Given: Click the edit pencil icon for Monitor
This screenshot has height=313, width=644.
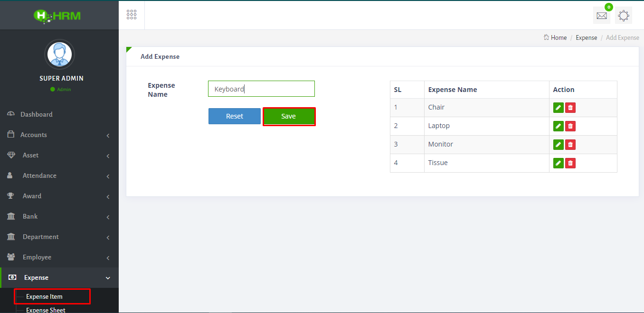Looking at the screenshot, I should point(559,145).
